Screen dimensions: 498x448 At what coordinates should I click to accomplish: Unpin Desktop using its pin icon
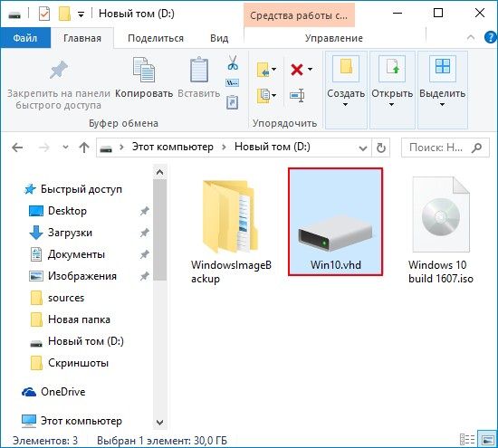(145, 211)
